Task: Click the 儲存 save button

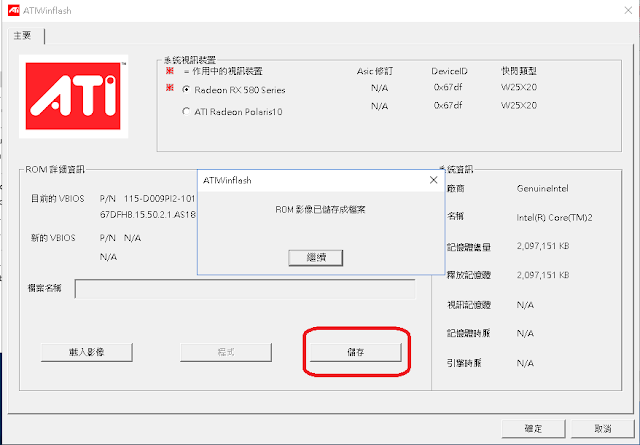Action: tap(356, 352)
